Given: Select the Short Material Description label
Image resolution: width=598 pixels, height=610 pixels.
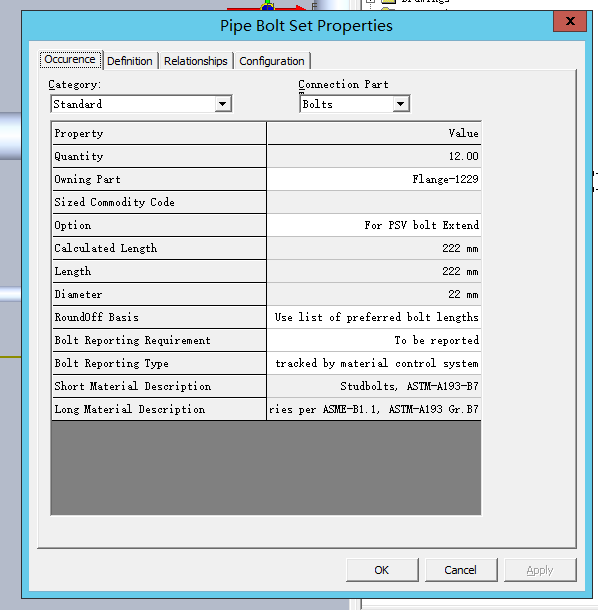Looking at the screenshot, I should 159,386.
